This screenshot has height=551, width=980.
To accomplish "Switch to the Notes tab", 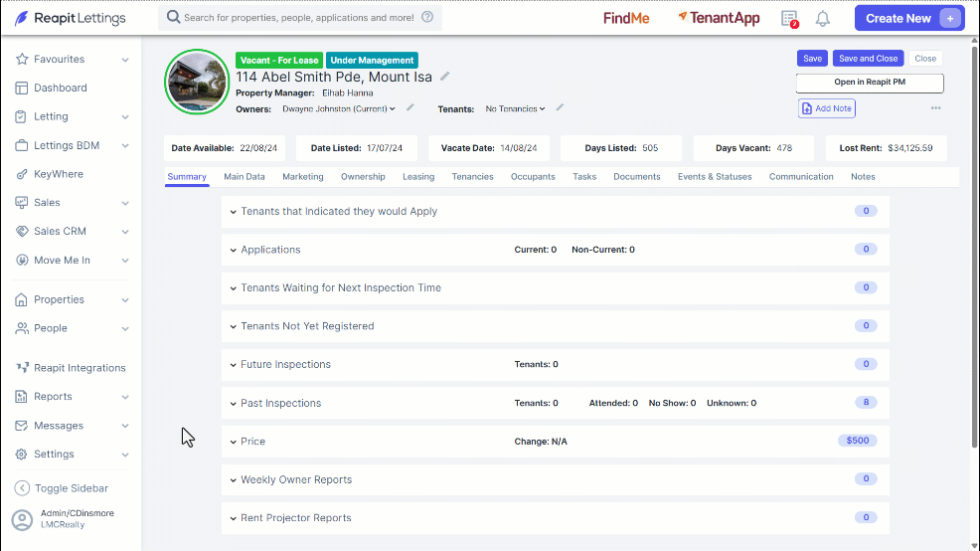I will tap(863, 177).
